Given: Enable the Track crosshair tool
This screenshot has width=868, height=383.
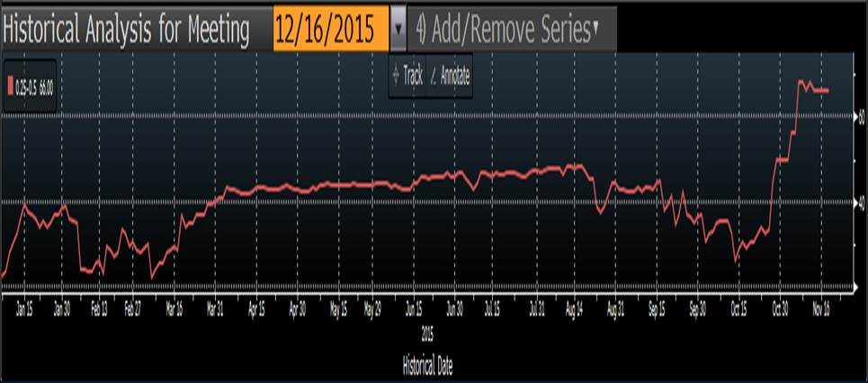Looking at the screenshot, I should (407, 76).
